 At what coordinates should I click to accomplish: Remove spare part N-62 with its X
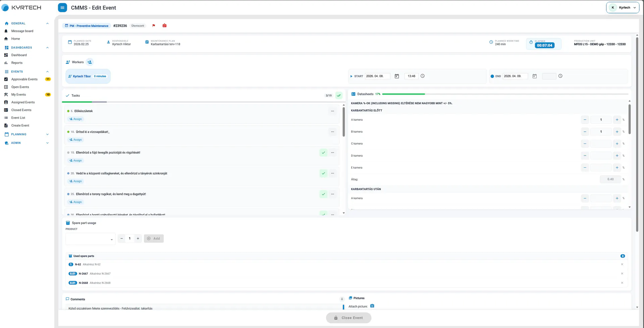pyautogui.click(x=622, y=264)
